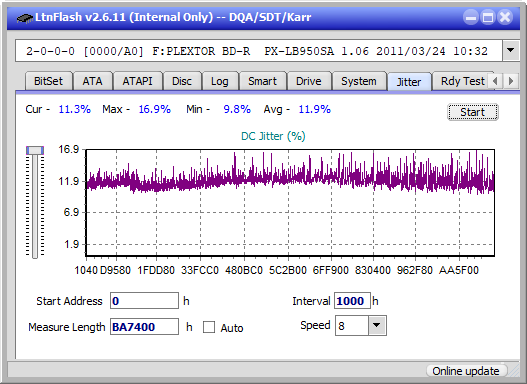Viewport: 527px width, 384px height.
Task: Go to the Log tab
Action: click(x=220, y=81)
